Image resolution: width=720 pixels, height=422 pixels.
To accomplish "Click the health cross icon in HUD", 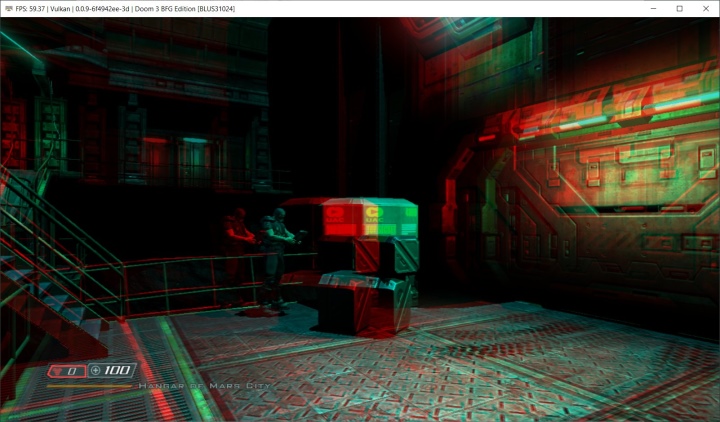I will (x=95, y=371).
